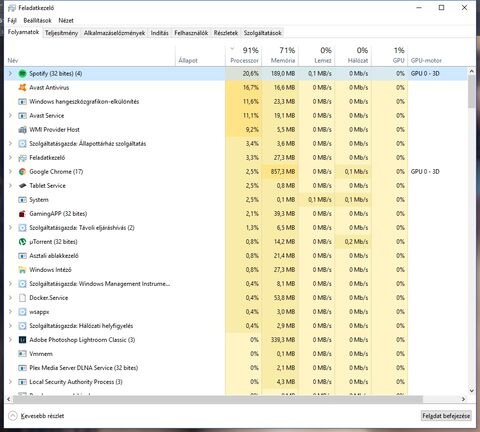Viewport: 480px width, 432px height.
Task: Expand the Tablet Service entry
Action: pyautogui.click(x=10, y=185)
